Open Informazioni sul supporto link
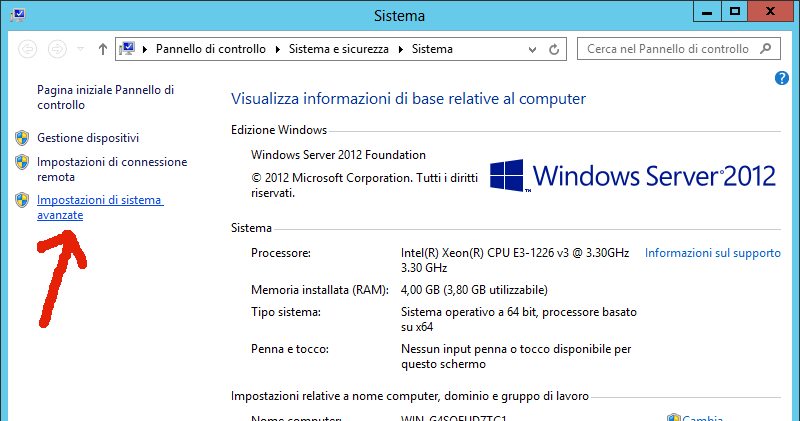The width and height of the screenshot is (800, 421). pos(713,253)
